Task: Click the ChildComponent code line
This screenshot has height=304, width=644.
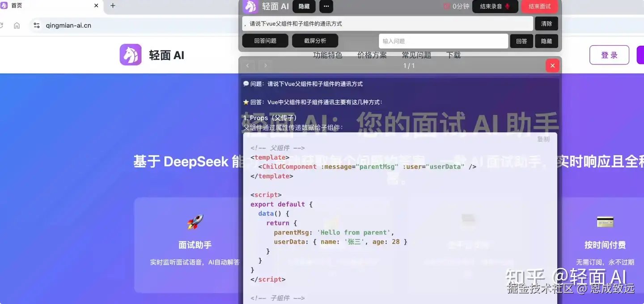Action: click(x=367, y=167)
